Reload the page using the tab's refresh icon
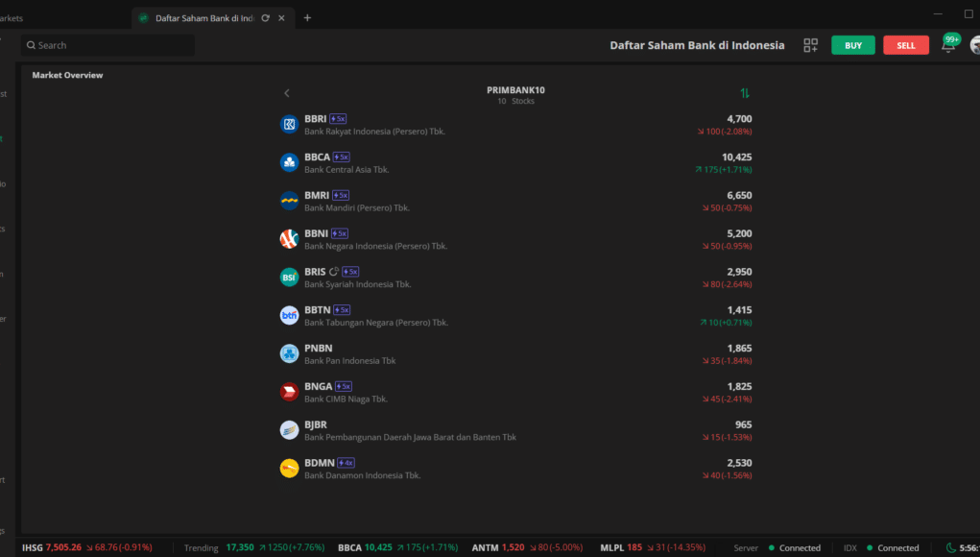The width and height of the screenshot is (980, 557). pos(267,17)
